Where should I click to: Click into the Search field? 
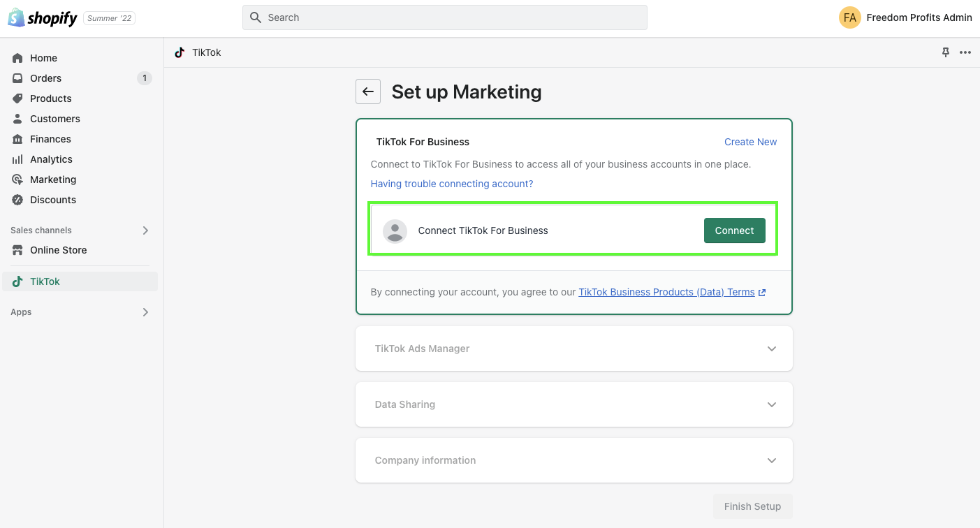click(445, 17)
